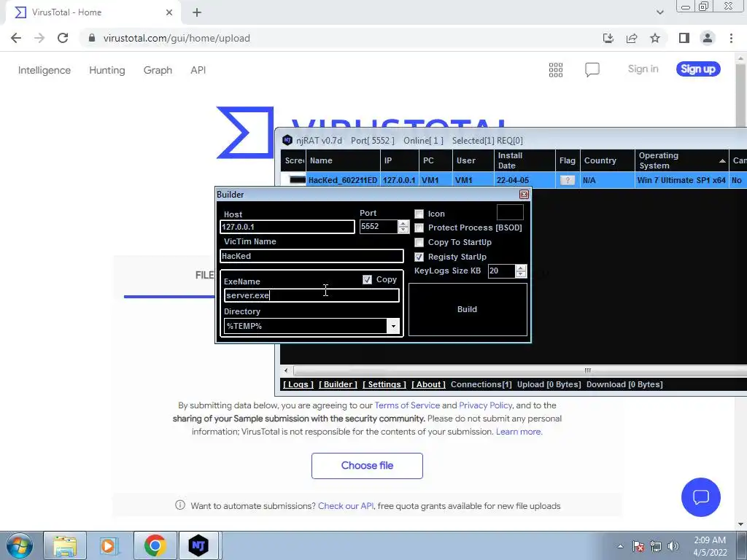Open the Windows Start menu
The height and width of the screenshot is (560, 747).
tap(20, 545)
